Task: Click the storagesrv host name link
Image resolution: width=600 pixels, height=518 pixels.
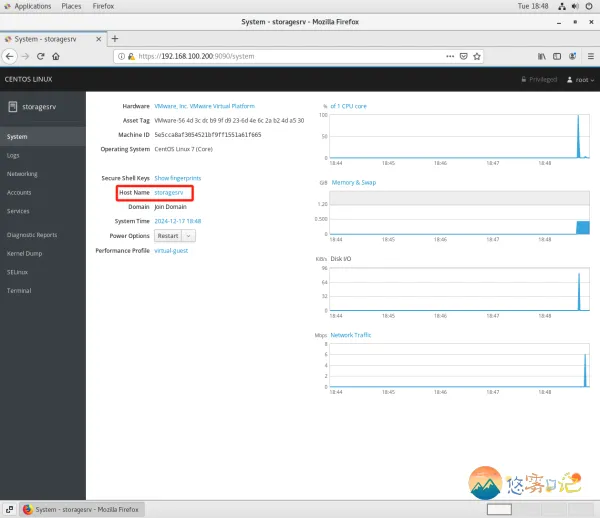Action: point(169,192)
